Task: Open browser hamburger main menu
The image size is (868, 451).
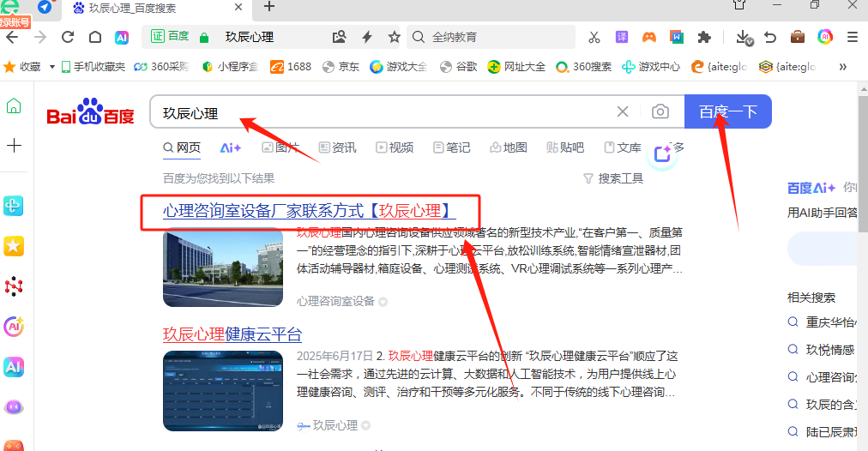Action: 852,37
